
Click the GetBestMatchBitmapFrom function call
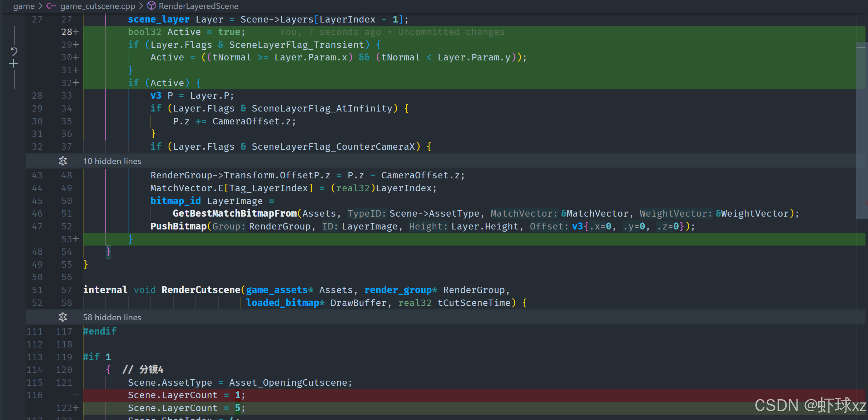[x=234, y=213]
